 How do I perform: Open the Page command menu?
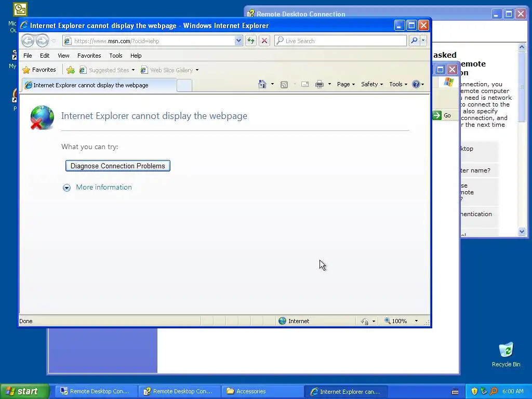click(x=345, y=84)
